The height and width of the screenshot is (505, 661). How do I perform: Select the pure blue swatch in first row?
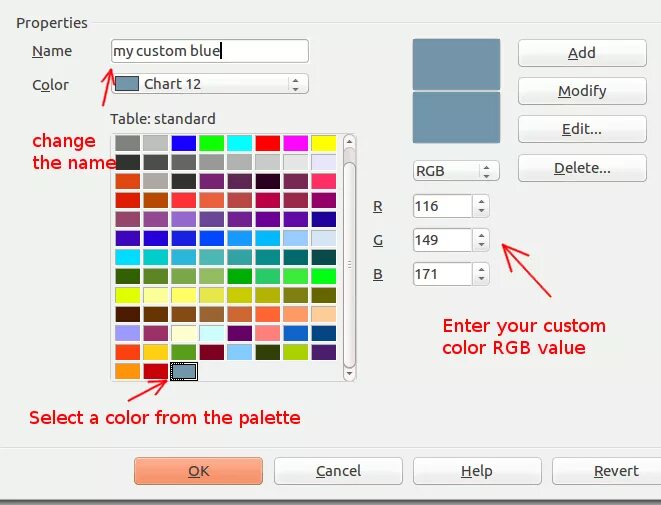[184, 143]
